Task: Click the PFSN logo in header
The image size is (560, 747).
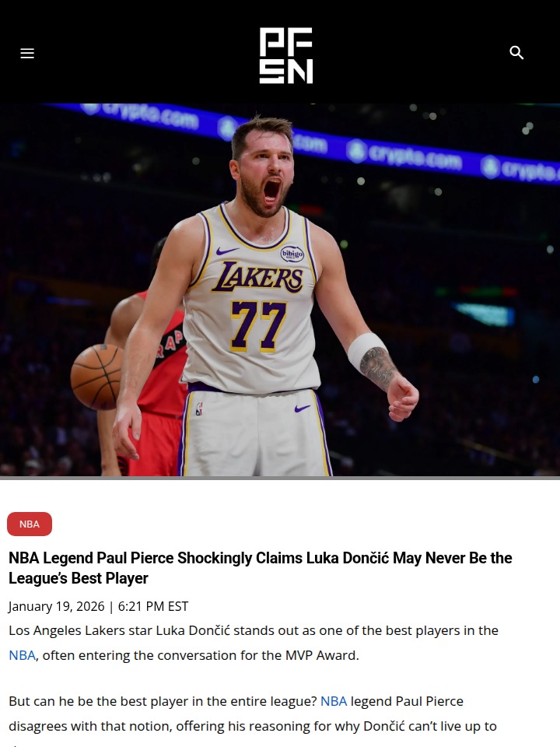Action: tap(286, 55)
